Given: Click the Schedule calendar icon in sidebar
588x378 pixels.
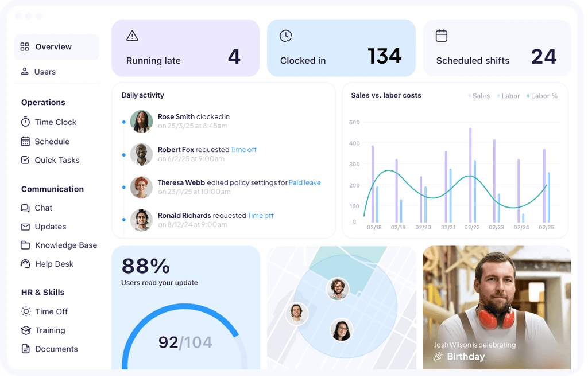Looking at the screenshot, I should coord(25,141).
